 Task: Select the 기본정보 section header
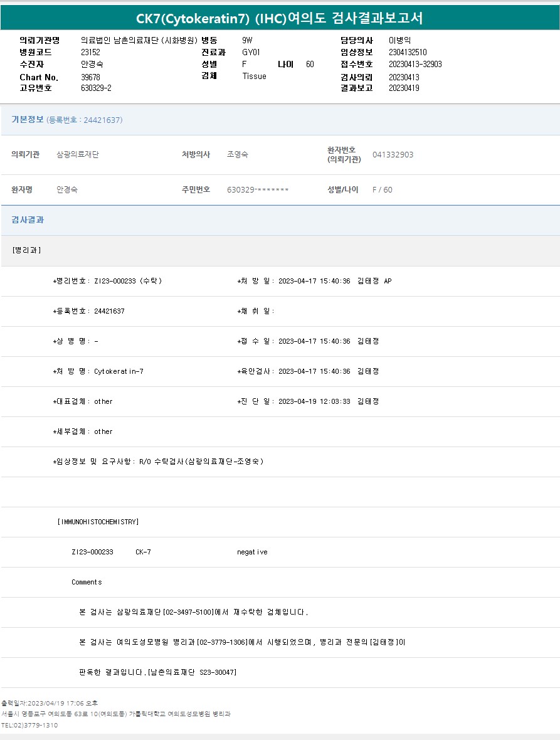point(28,119)
